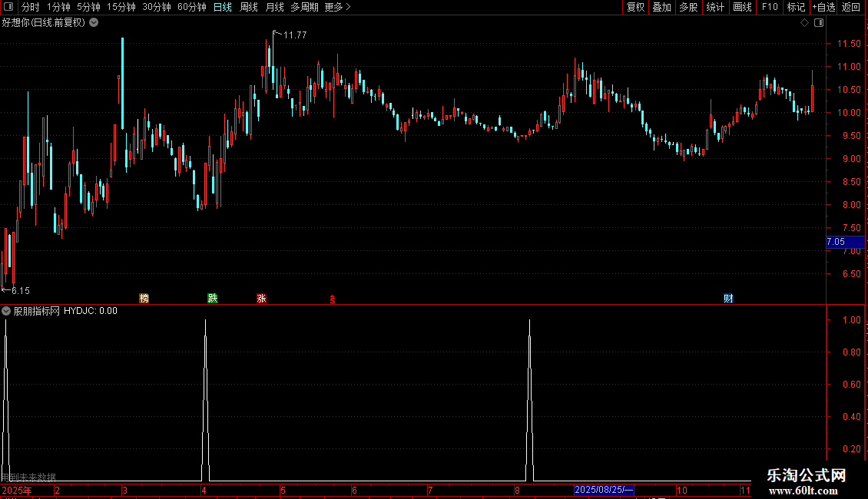
Task: Click the 财 financial report marker
Action: (728, 299)
